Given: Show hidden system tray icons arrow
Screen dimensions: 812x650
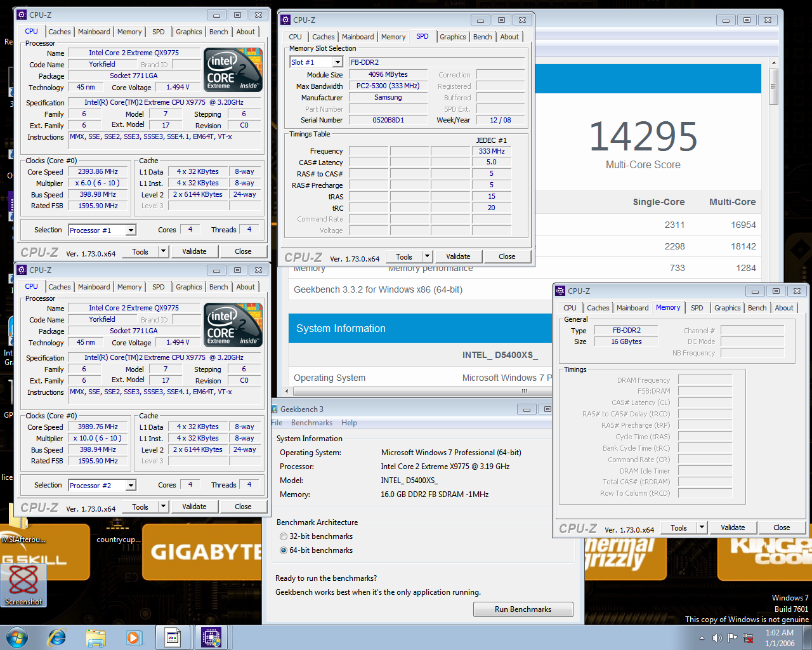Looking at the screenshot, I should pyautogui.click(x=702, y=638).
